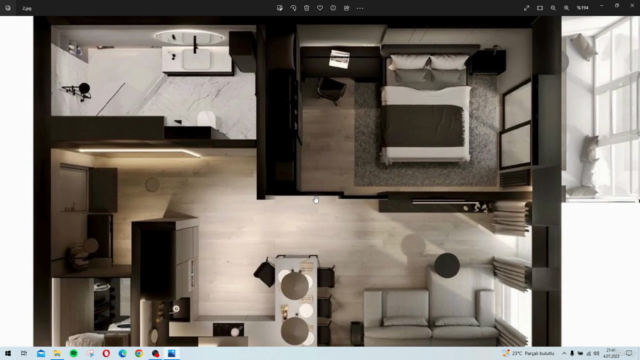This screenshot has width=640, height=360.
Task: Open File Explorer from taskbar
Action: pos(57,353)
